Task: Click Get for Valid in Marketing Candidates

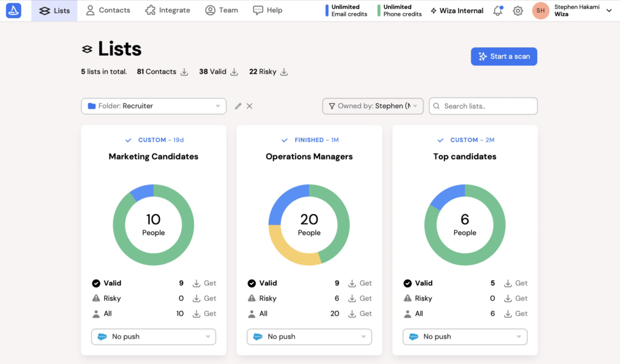Action: tap(210, 283)
